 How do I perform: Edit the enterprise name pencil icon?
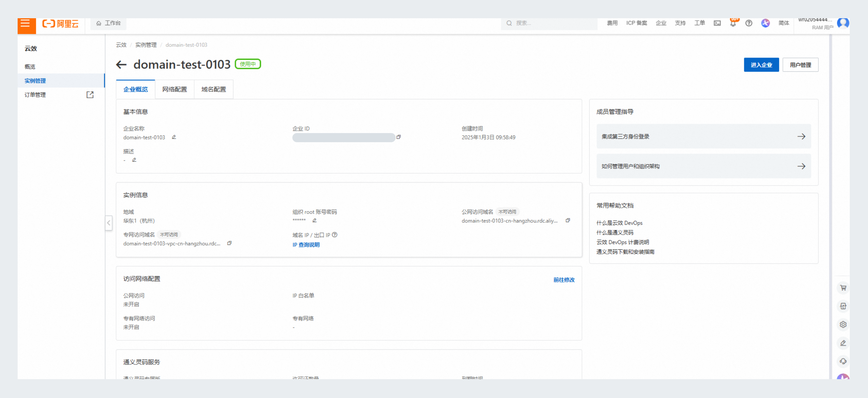click(174, 137)
